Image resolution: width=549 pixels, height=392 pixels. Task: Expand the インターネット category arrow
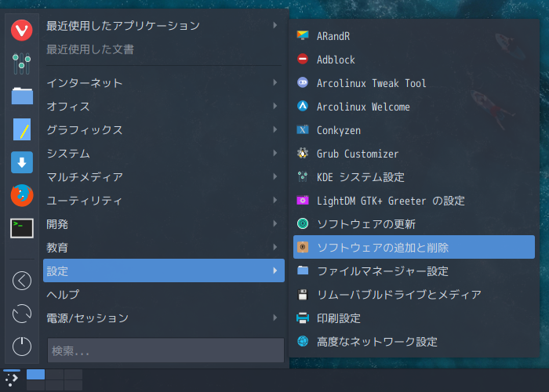[275, 82]
